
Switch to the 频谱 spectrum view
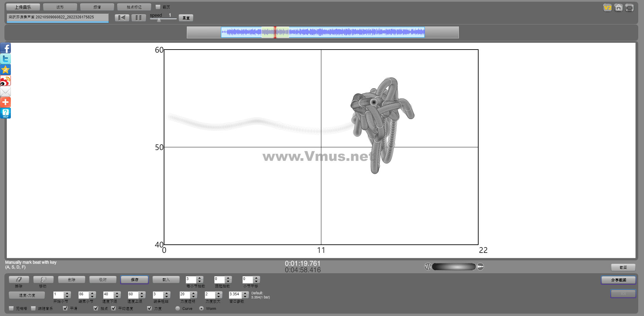pyautogui.click(x=97, y=7)
